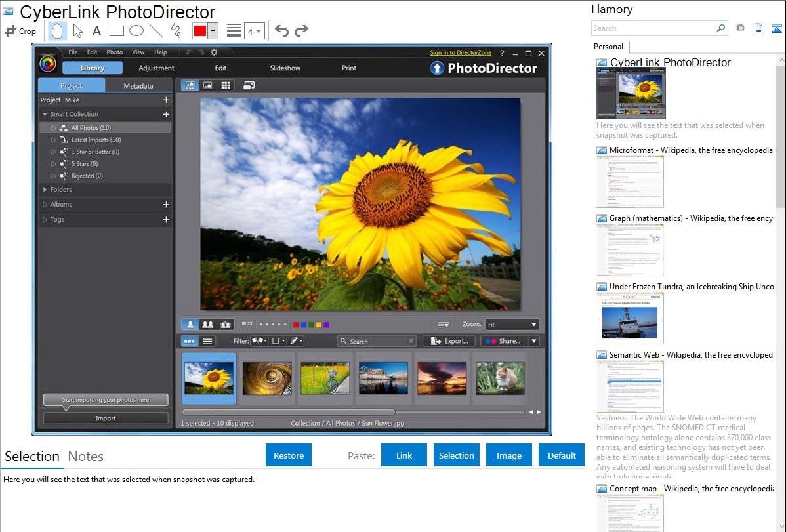The width and height of the screenshot is (786, 532).
Task: Switch to list view of photos
Action: 207,342
